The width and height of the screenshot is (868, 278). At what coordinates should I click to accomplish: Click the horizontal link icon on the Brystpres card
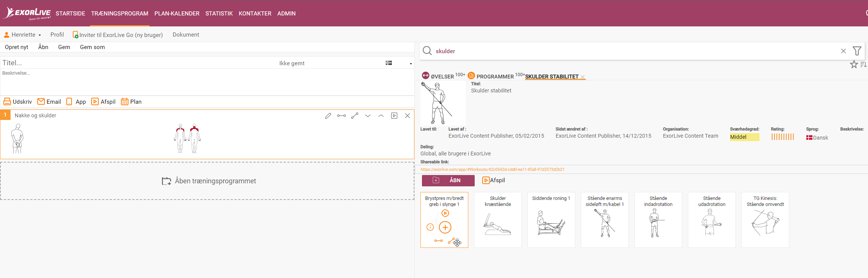[x=439, y=241]
